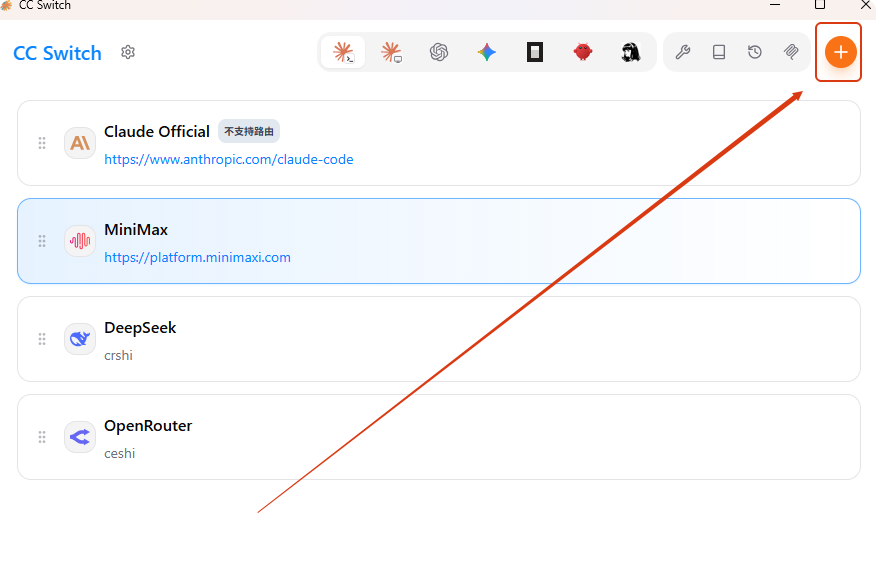
Task: Switch to the OpenAI Codex app tab
Action: 439,53
